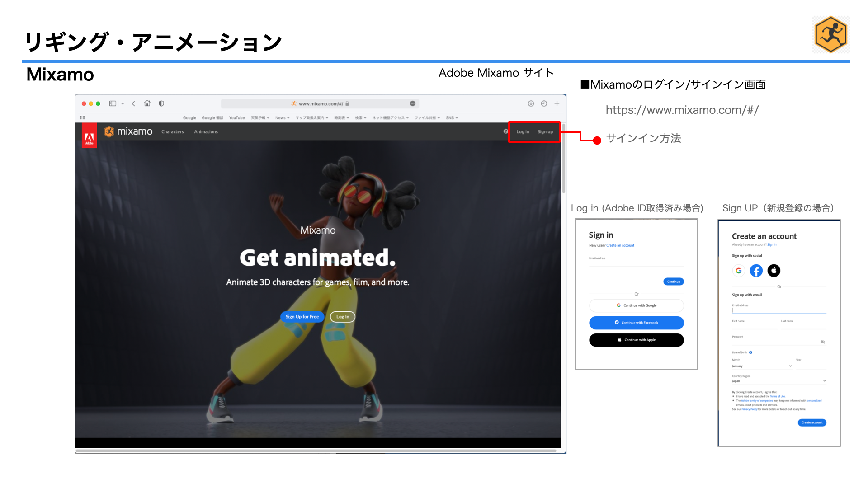Expand the ファイル共有 bookmark folder

tap(428, 118)
